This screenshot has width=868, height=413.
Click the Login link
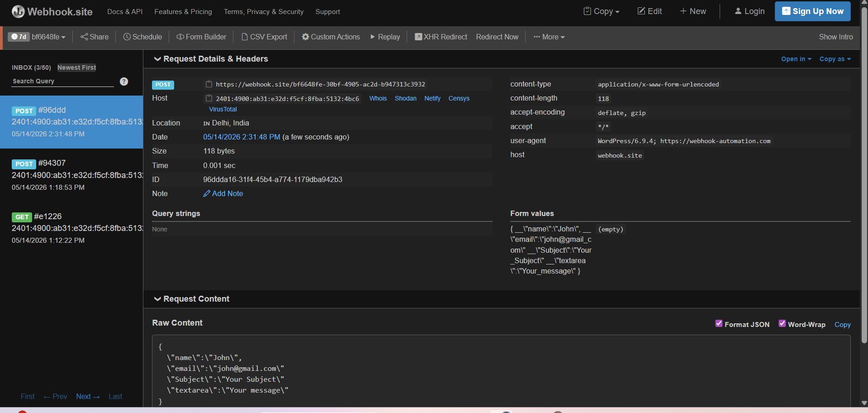pyautogui.click(x=749, y=11)
